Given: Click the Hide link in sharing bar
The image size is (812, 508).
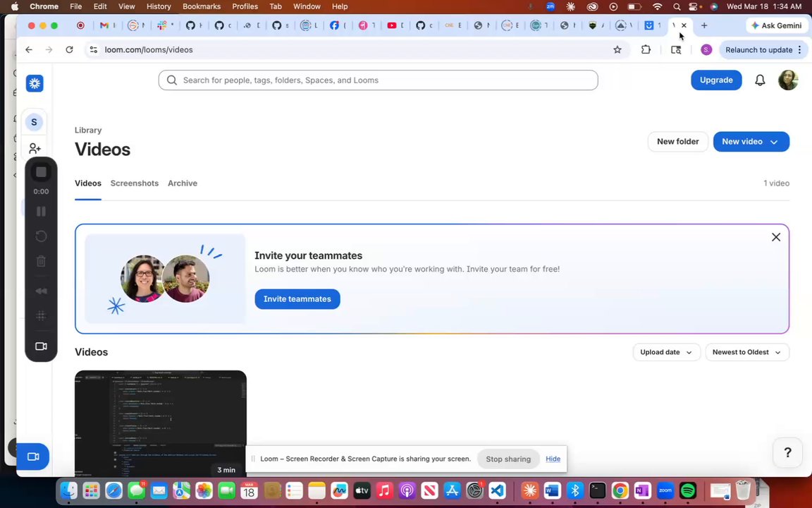Looking at the screenshot, I should [x=553, y=459].
